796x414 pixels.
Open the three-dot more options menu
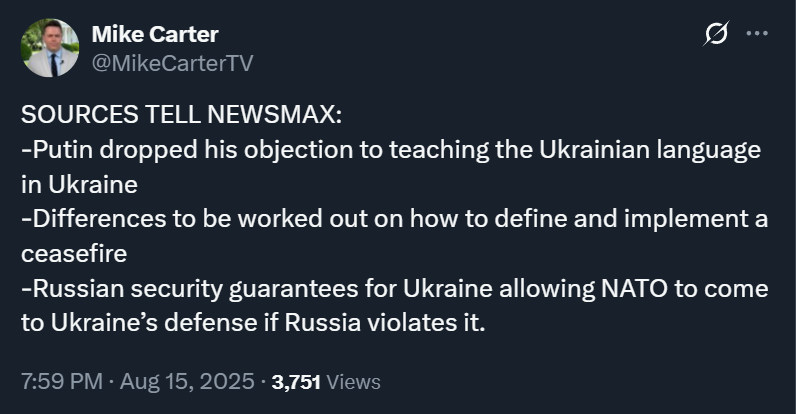click(757, 33)
